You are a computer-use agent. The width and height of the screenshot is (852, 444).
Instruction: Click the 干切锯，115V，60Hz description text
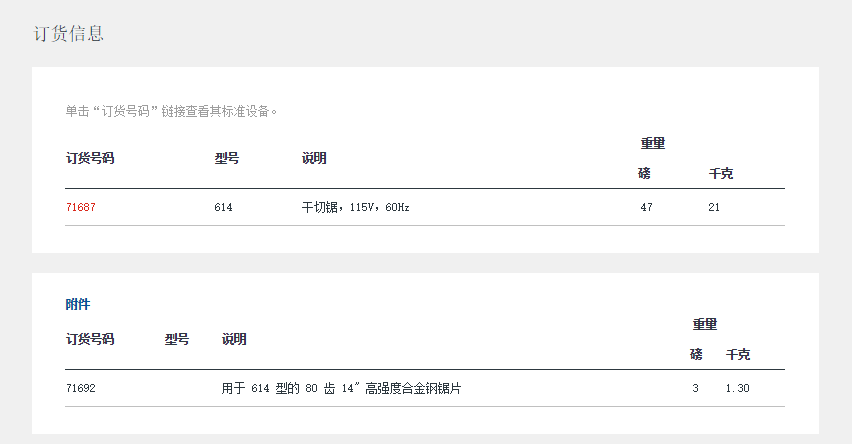[356, 207]
